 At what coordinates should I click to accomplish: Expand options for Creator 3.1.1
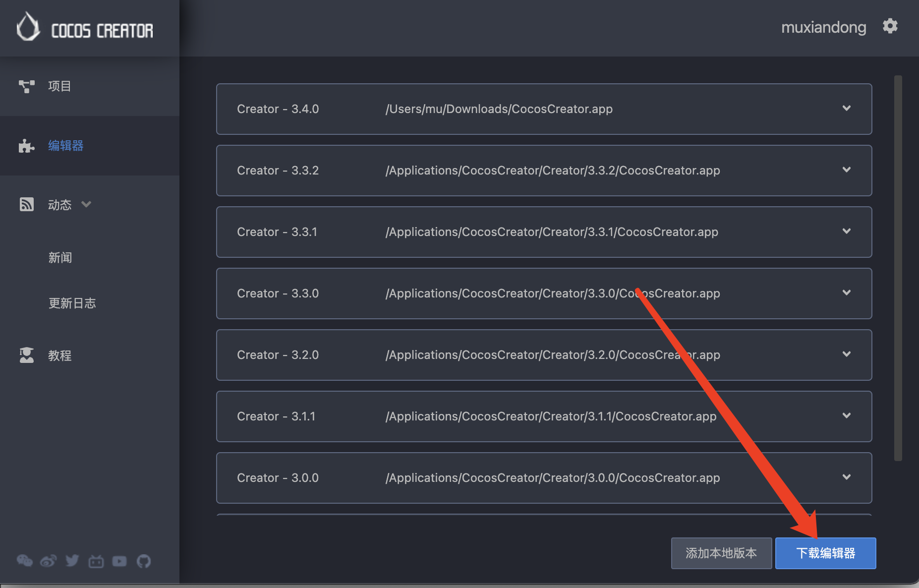pos(847,415)
